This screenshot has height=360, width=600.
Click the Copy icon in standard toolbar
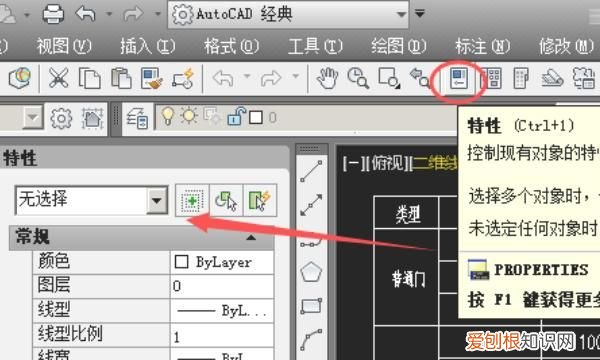90,78
